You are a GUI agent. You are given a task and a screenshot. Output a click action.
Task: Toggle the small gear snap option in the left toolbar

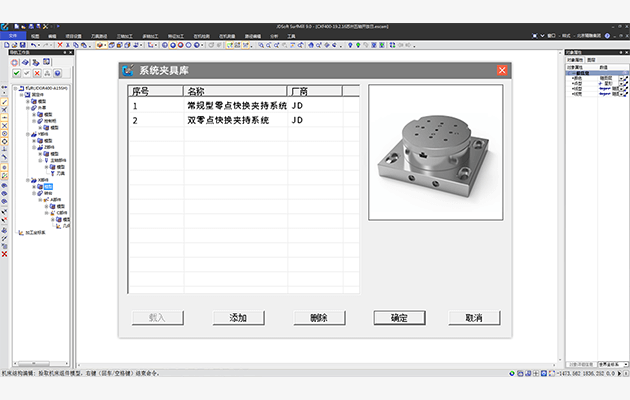coord(4,167)
